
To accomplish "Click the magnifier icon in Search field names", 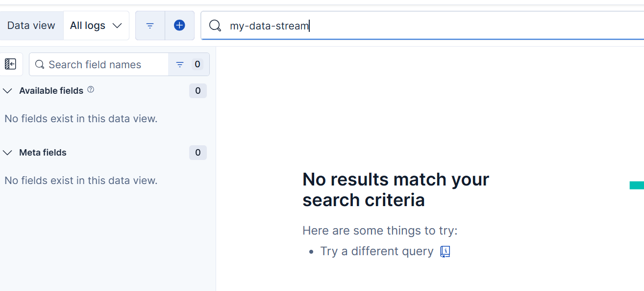I will pyautogui.click(x=40, y=65).
